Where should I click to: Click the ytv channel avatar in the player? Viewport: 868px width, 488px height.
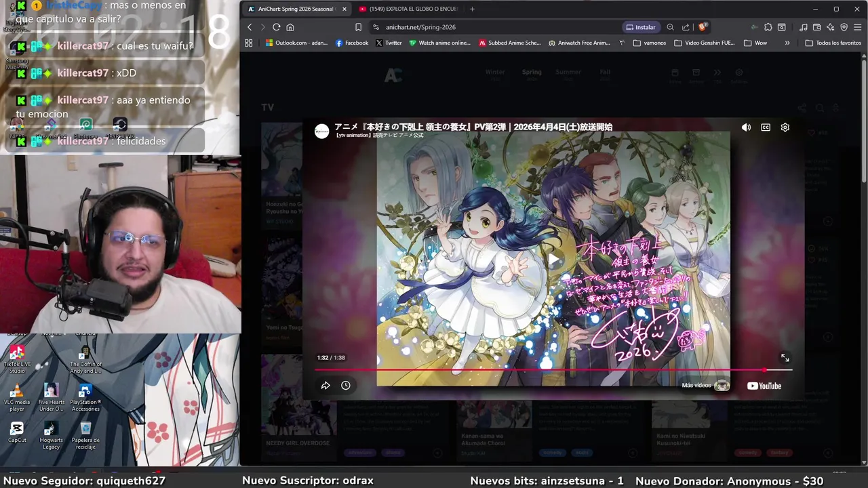click(x=322, y=131)
